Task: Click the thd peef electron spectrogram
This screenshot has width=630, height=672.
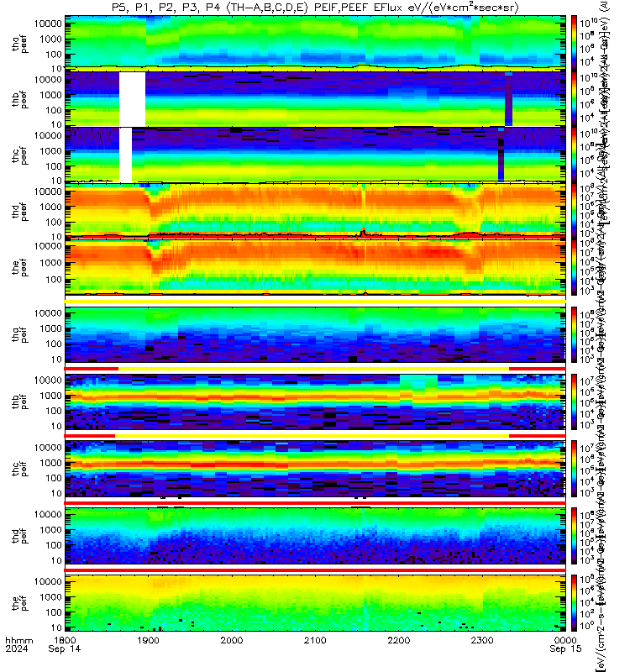Action: tap(315, 211)
